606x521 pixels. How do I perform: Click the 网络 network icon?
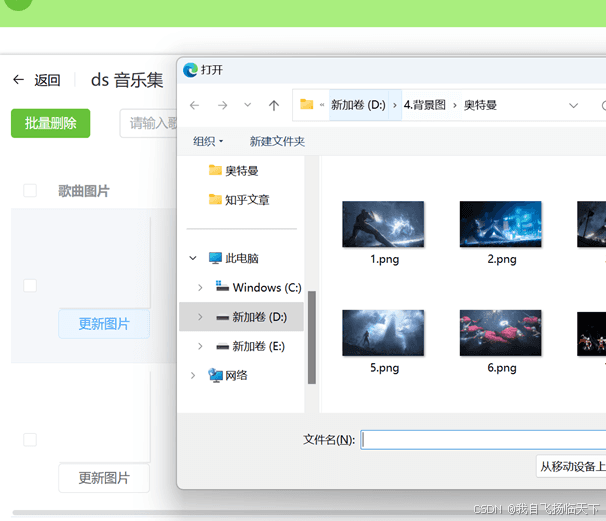[215, 375]
